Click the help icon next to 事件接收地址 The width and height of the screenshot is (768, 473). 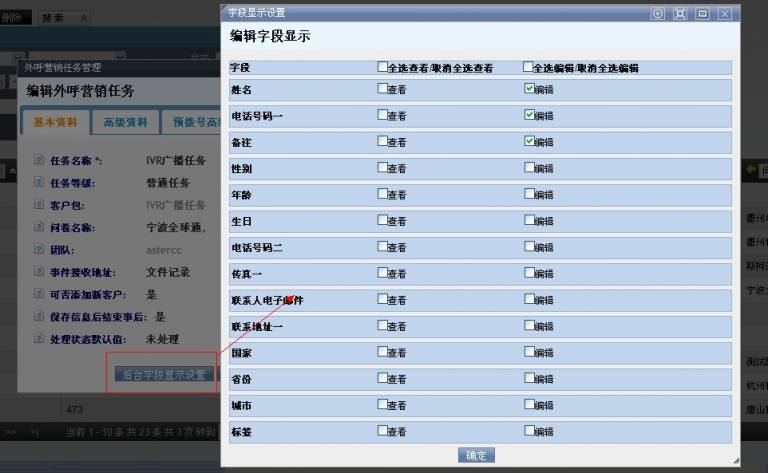coord(38,271)
